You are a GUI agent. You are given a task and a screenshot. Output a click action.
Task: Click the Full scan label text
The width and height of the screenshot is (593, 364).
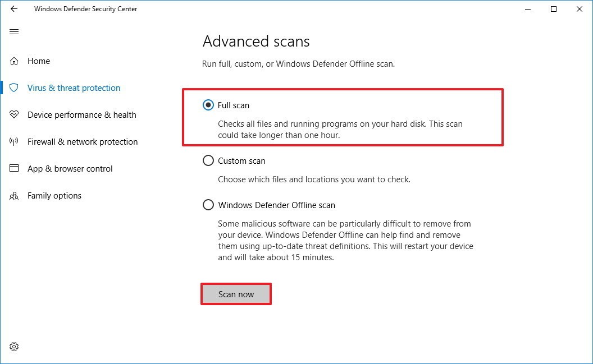point(234,105)
